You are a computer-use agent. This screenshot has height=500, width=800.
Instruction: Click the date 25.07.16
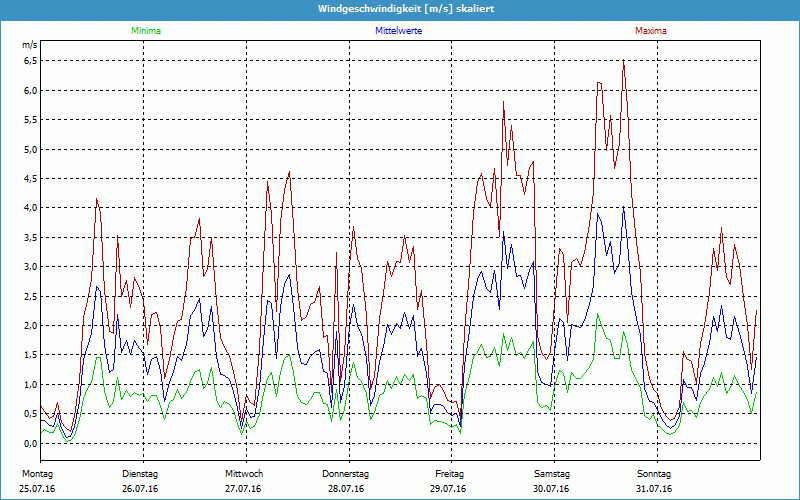[x=37, y=489]
